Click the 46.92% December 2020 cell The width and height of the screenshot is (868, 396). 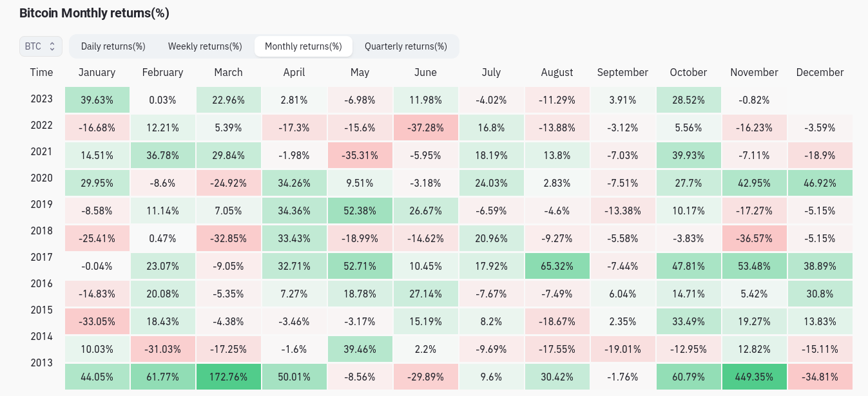coord(820,183)
